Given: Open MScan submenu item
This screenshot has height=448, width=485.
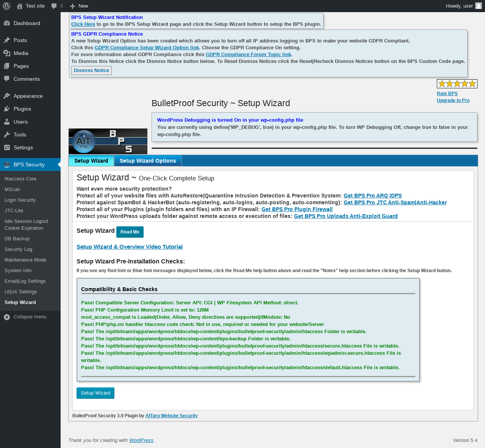Looking at the screenshot, I should pos(13,190).
